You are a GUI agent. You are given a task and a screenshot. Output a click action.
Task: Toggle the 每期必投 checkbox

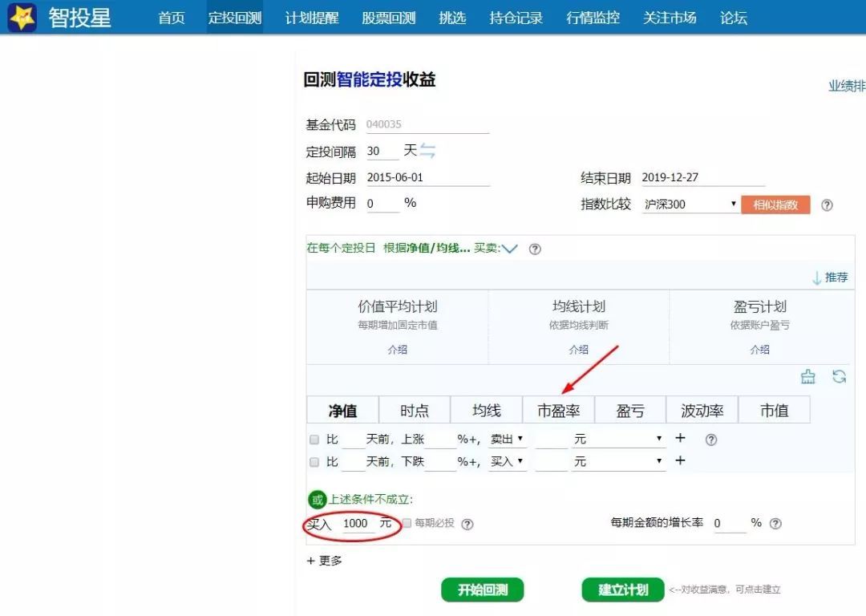point(407,523)
